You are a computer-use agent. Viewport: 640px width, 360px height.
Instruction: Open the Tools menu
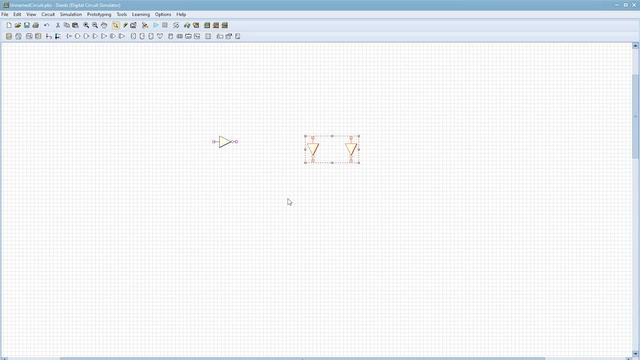pyautogui.click(x=122, y=14)
